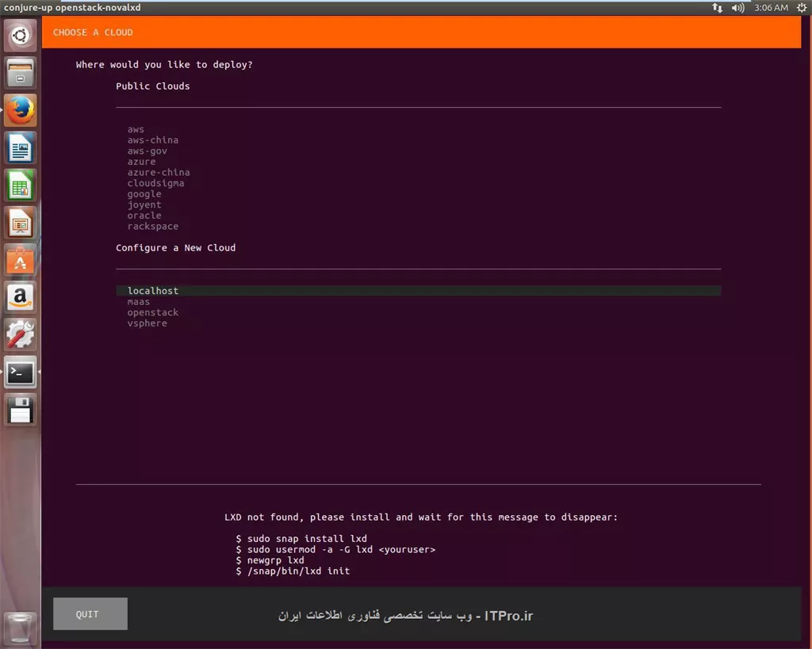Open Ubuntu Software Center icon
Image resolution: width=812 pixels, height=649 pixels.
20,260
